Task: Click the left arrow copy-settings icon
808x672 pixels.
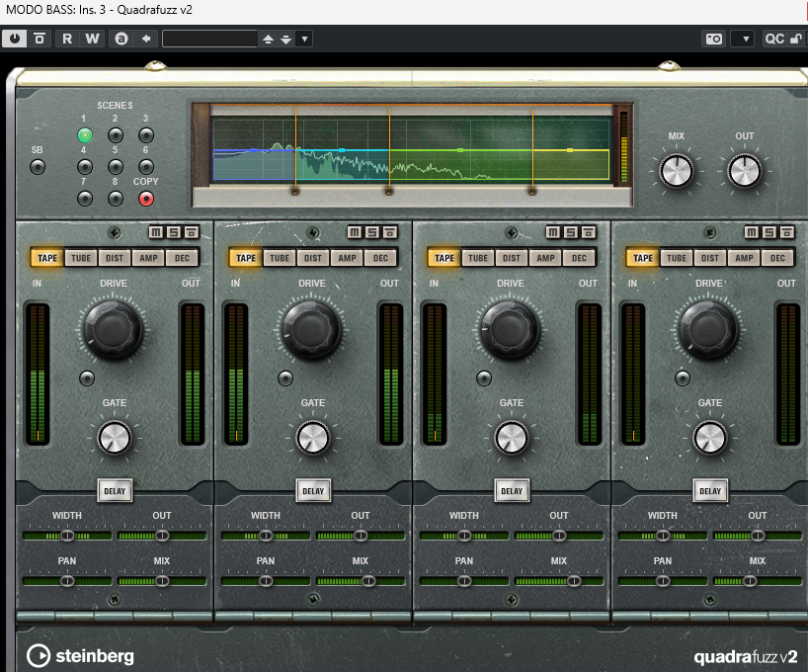Action: [x=146, y=39]
